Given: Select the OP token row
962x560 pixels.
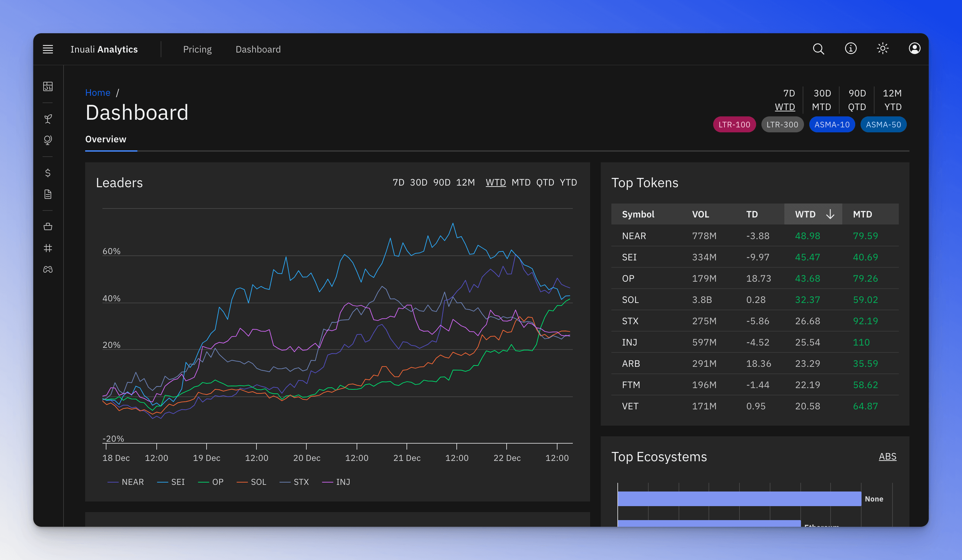Looking at the screenshot, I should coord(755,278).
